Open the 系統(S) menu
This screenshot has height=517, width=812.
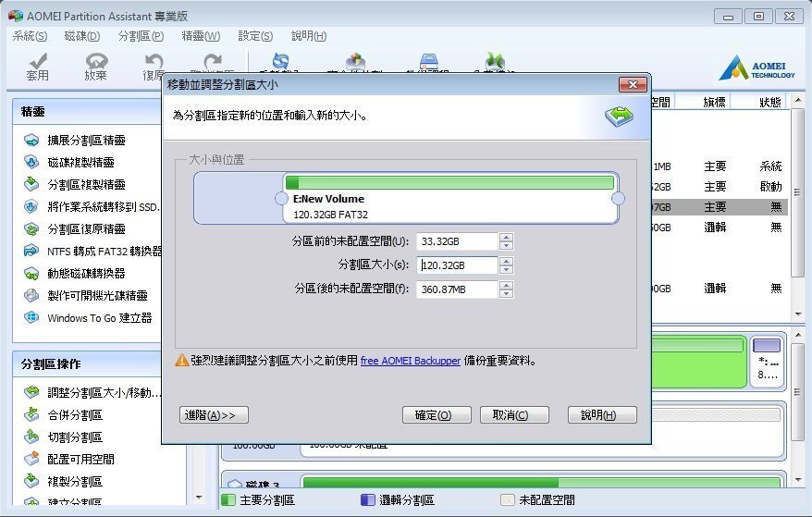30,36
